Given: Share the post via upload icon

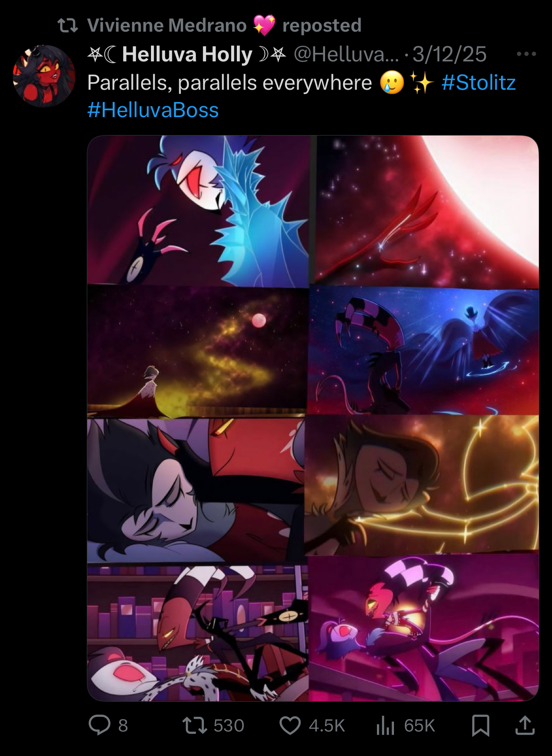Looking at the screenshot, I should (x=524, y=725).
